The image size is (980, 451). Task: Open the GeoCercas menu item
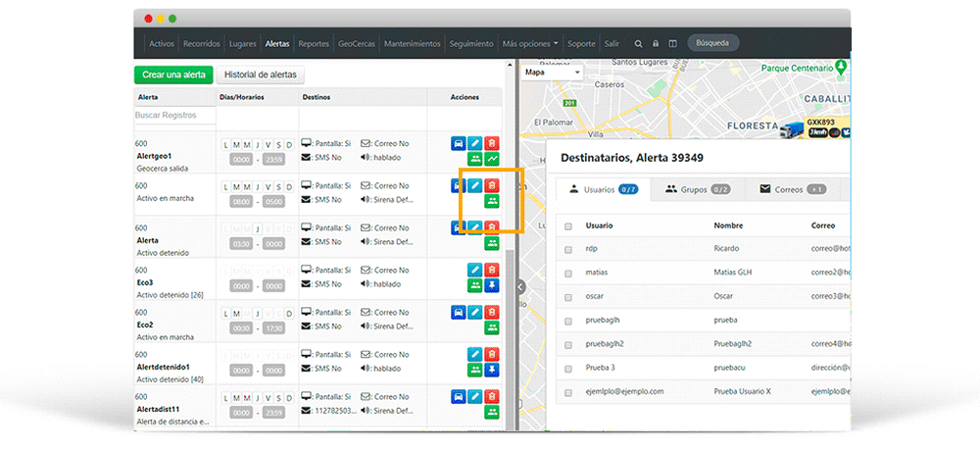tap(357, 44)
